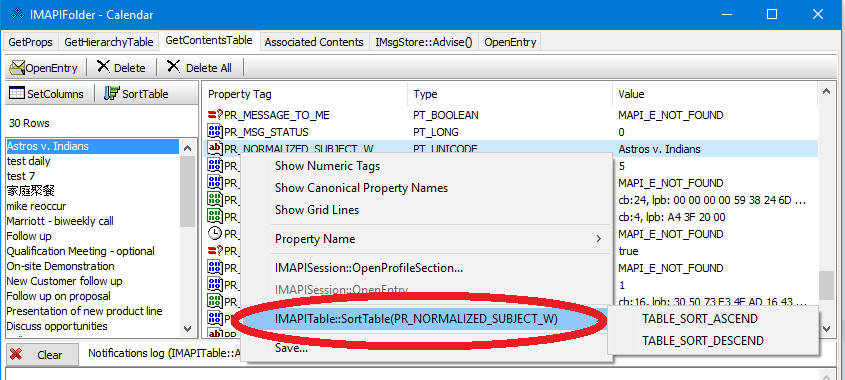Click the properties list scroll up arrow
Image resolution: width=845 pixels, height=380 pixels.
826,92
